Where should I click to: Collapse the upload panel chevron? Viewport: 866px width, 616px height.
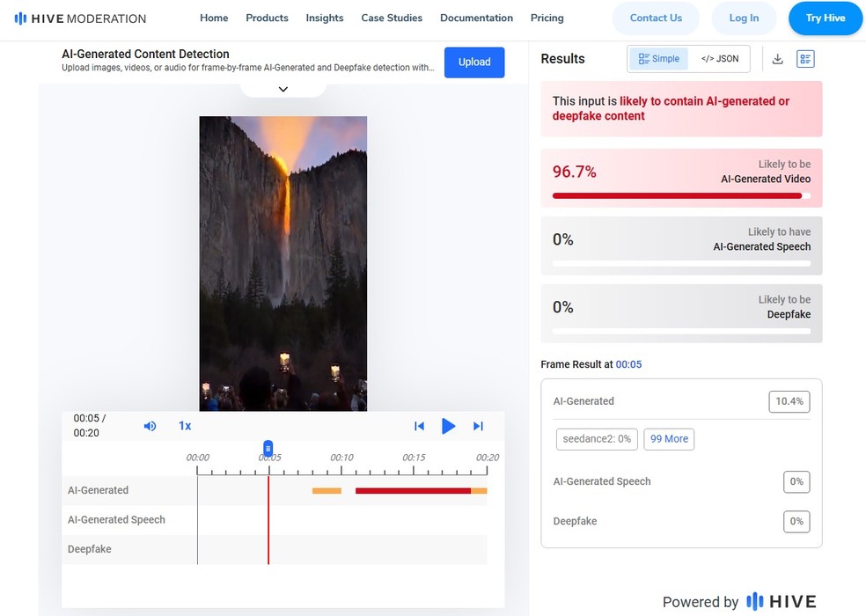283,90
